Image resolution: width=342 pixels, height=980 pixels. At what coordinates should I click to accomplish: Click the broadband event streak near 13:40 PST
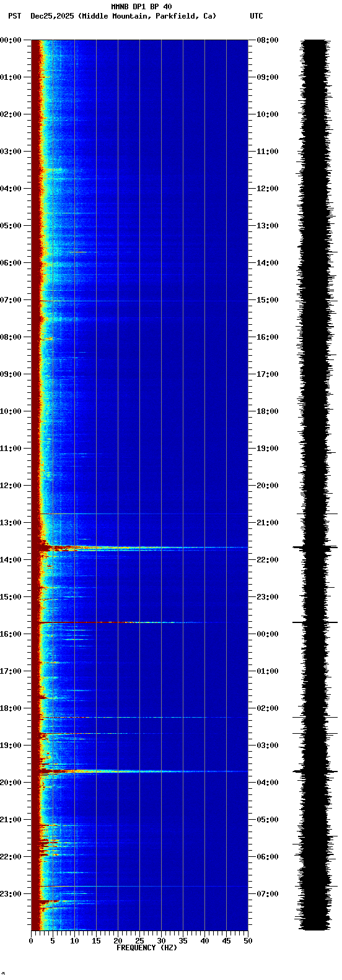[139, 548]
